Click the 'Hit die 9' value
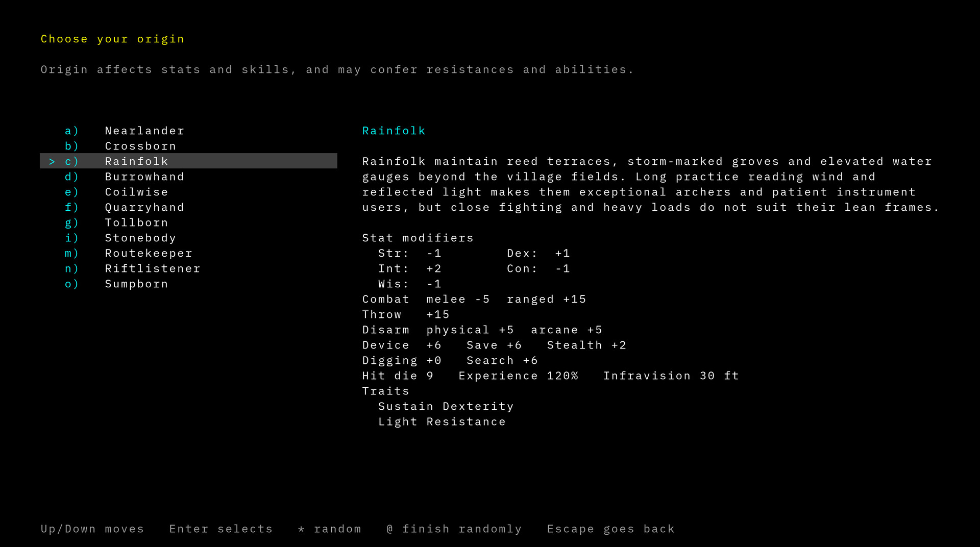 click(x=398, y=376)
